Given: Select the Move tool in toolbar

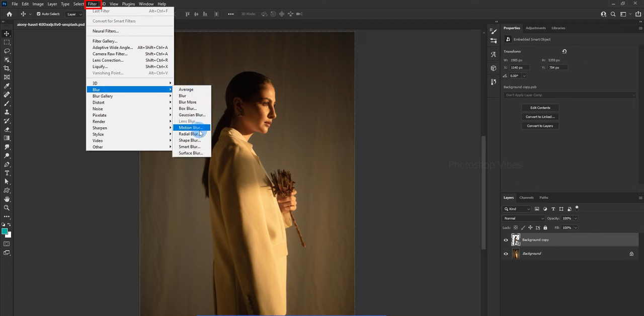Looking at the screenshot, I should tap(7, 34).
